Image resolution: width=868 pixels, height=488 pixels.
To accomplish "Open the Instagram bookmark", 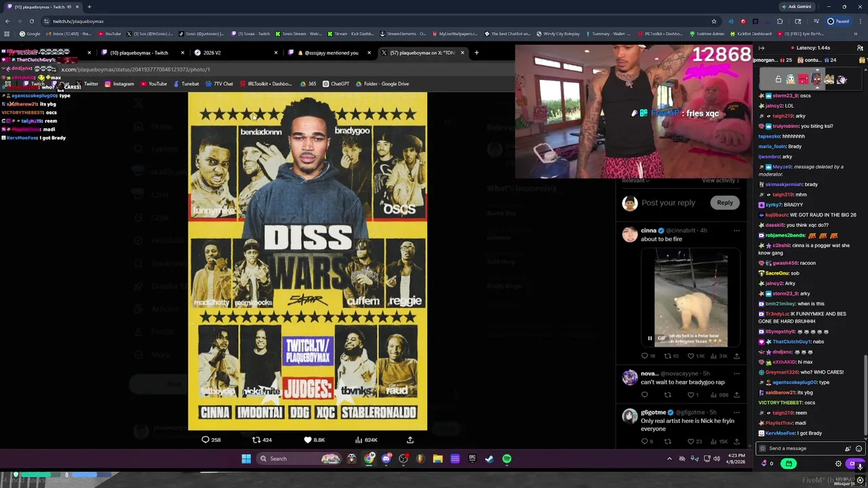I will click(x=119, y=84).
